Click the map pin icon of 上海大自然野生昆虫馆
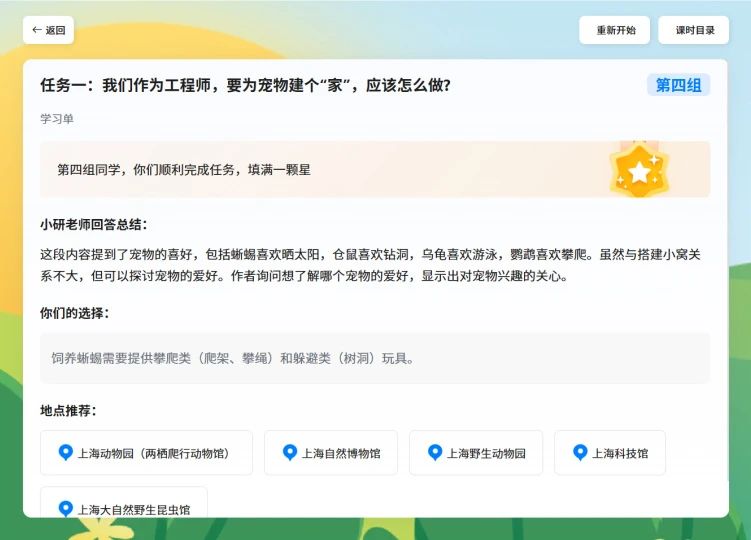 click(66, 508)
